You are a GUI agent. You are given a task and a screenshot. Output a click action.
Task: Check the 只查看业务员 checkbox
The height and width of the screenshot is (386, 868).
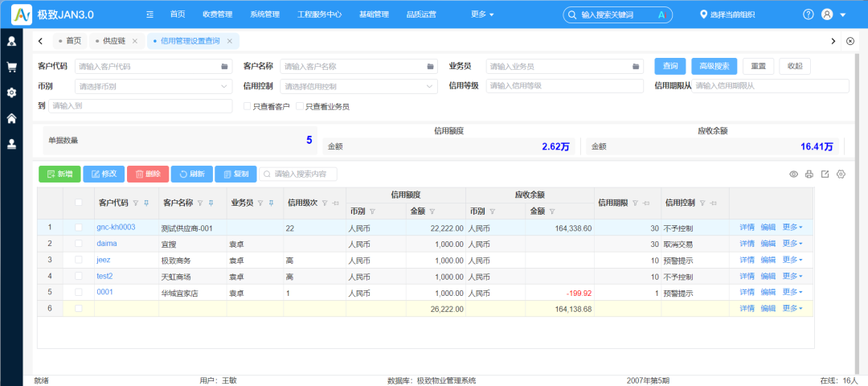[x=300, y=106]
